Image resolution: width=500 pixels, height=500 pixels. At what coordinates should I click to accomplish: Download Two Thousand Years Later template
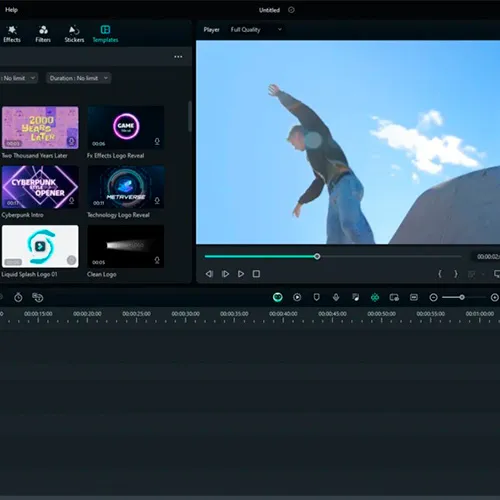(x=71, y=142)
